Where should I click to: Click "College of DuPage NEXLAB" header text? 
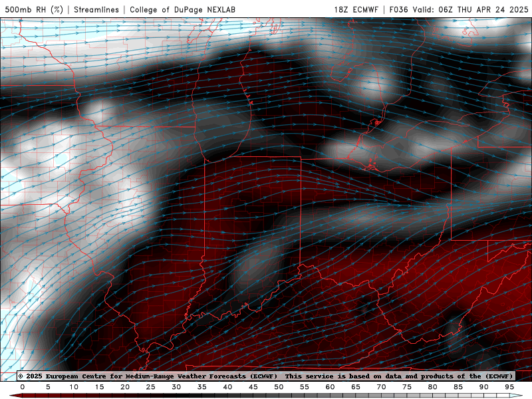pos(182,9)
